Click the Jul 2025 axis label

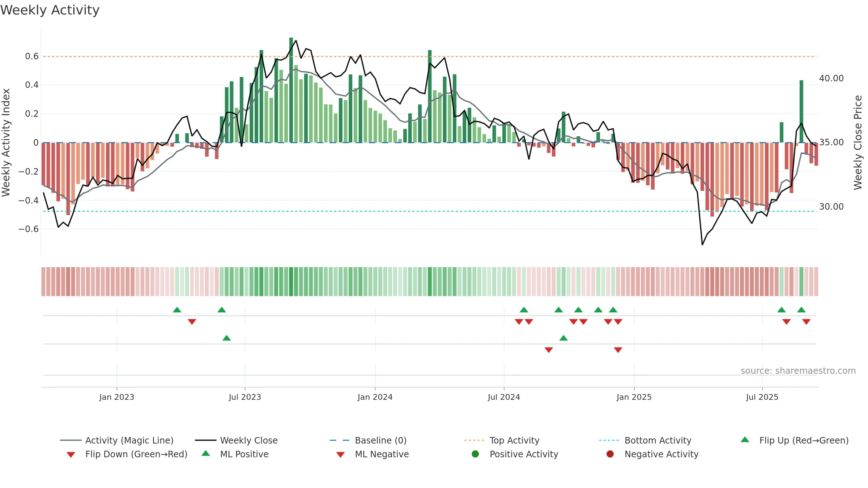point(762,397)
